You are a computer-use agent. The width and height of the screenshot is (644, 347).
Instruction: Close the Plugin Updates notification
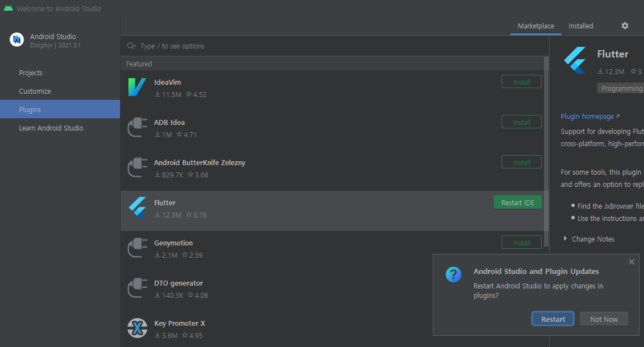pos(632,262)
